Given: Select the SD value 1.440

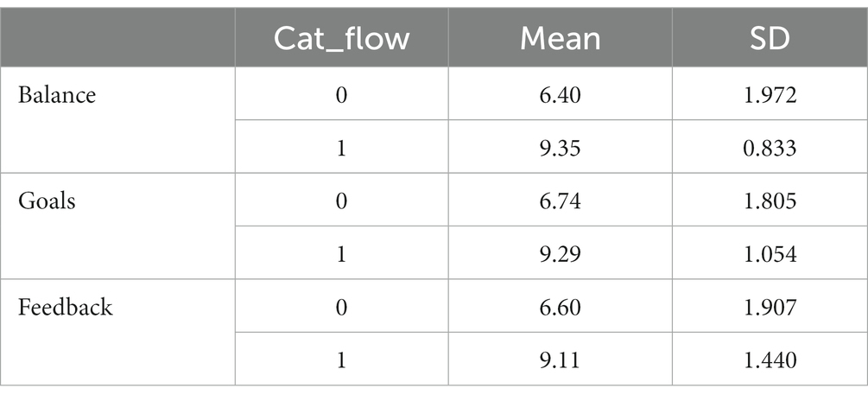Looking at the screenshot, I should tap(770, 360).
